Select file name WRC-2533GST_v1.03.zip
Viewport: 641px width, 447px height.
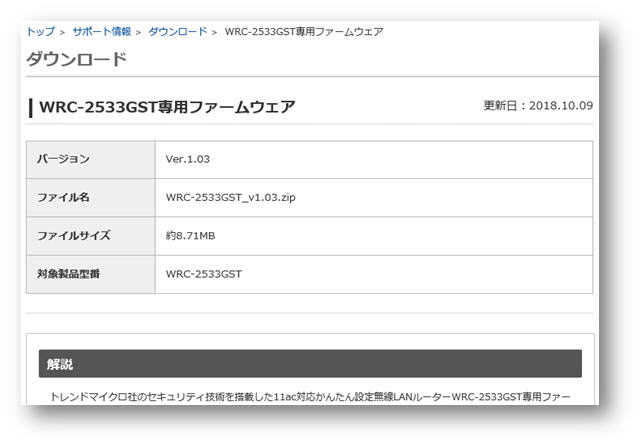231,197
